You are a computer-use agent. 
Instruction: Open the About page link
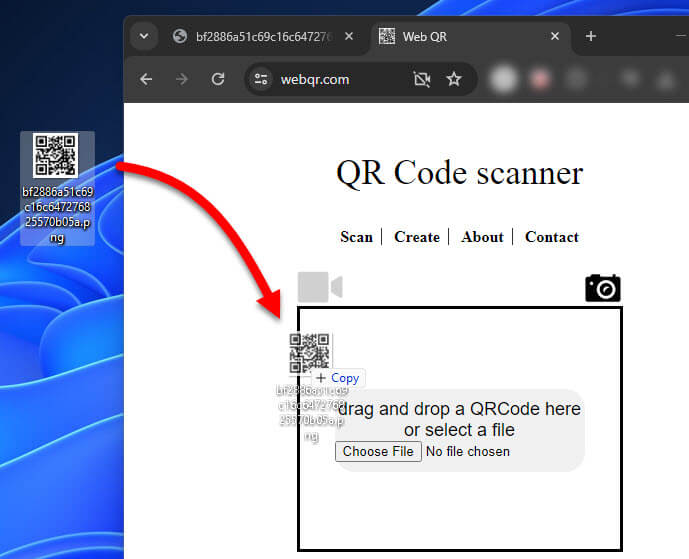tap(482, 237)
